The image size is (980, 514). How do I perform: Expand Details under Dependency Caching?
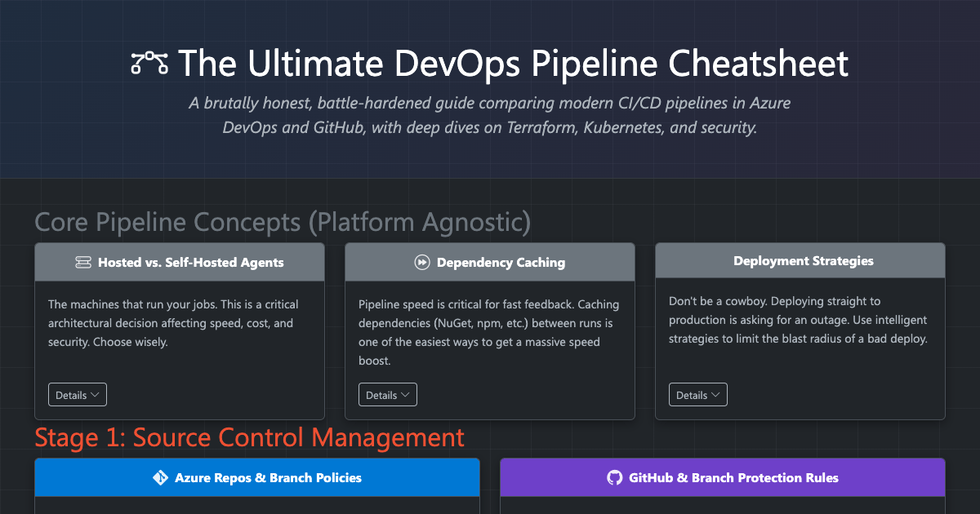pos(388,395)
